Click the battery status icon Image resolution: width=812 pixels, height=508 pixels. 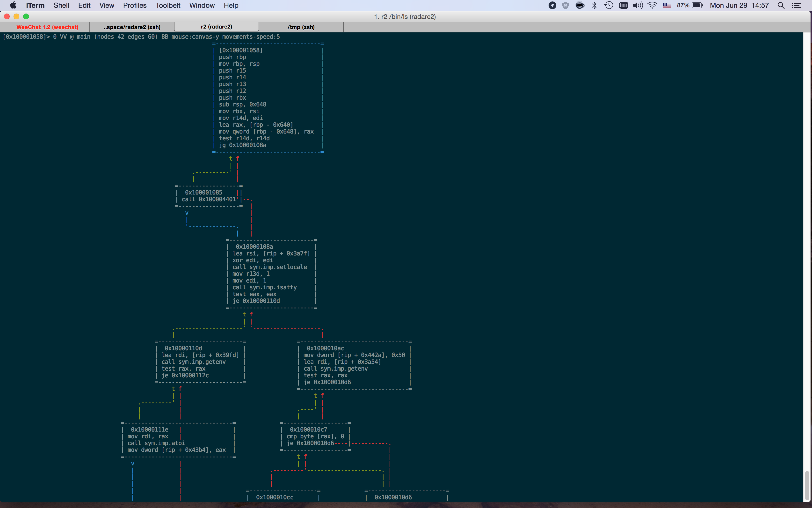coord(697,5)
